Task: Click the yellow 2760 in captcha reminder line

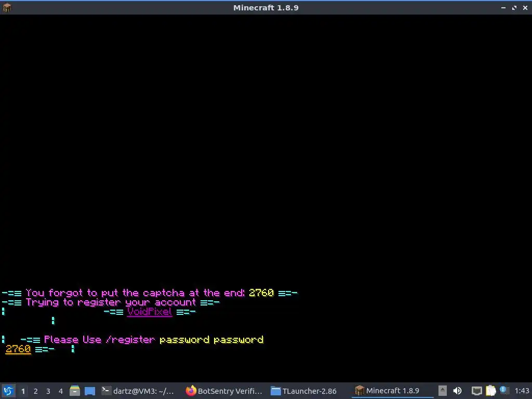Action: click(261, 293)
